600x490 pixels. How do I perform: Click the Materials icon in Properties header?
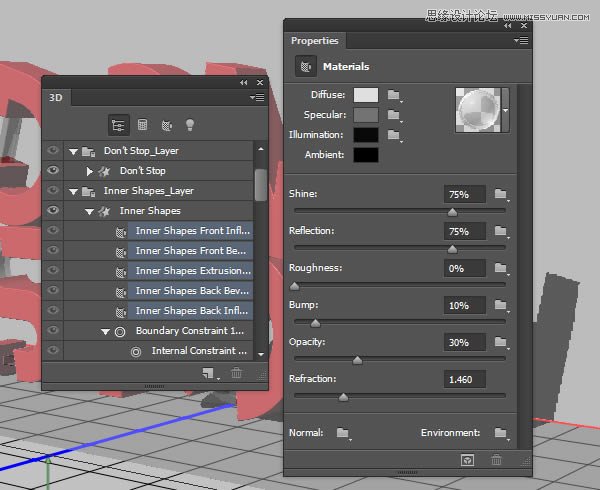point(305,66)
